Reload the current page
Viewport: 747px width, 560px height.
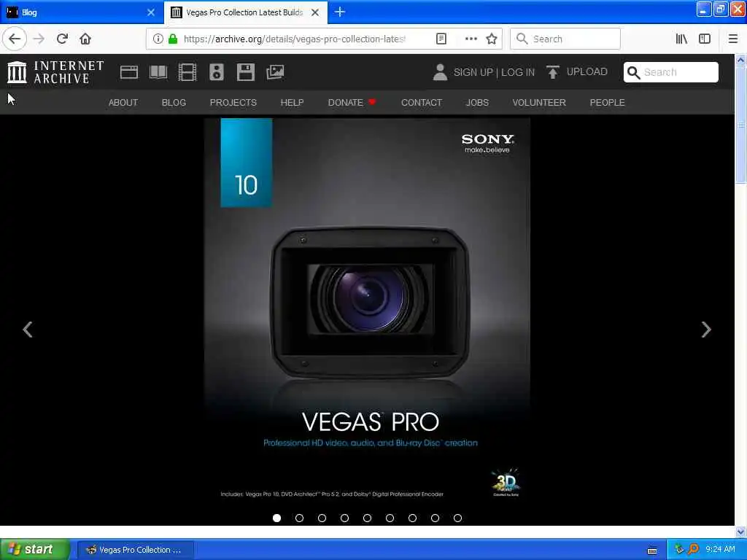tap(62, 39)
